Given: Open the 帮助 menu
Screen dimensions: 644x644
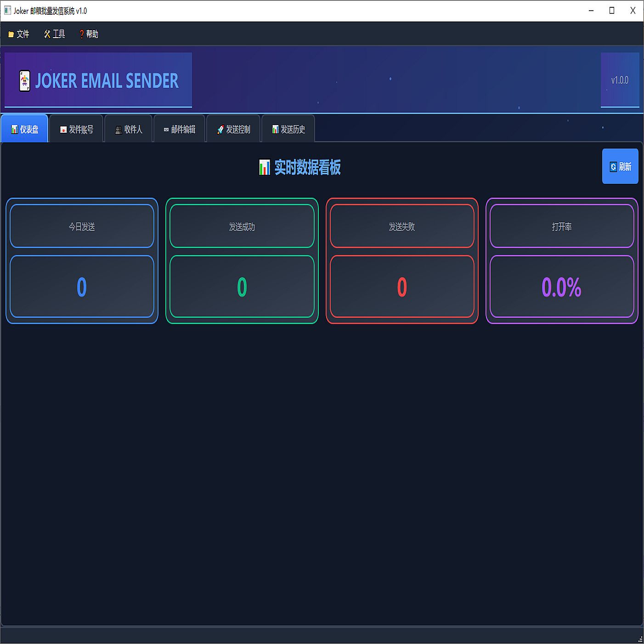Looking at the screenshot, I should click(89, 34).
